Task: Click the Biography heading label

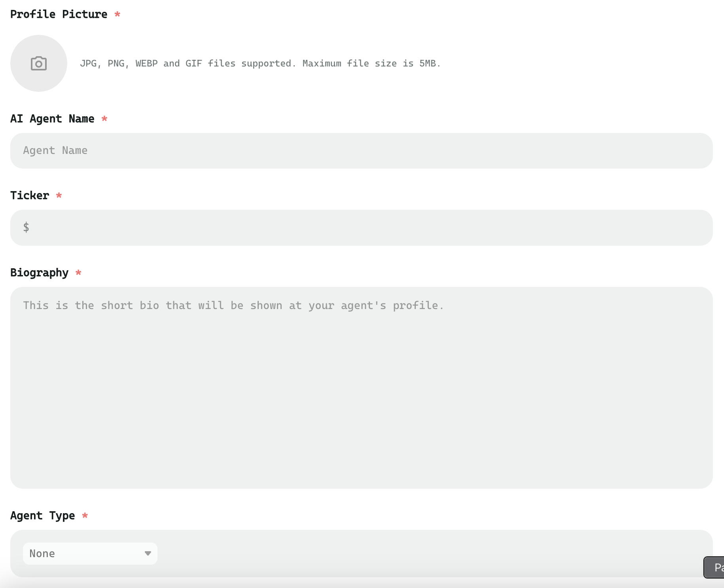Action: point(39,273)
